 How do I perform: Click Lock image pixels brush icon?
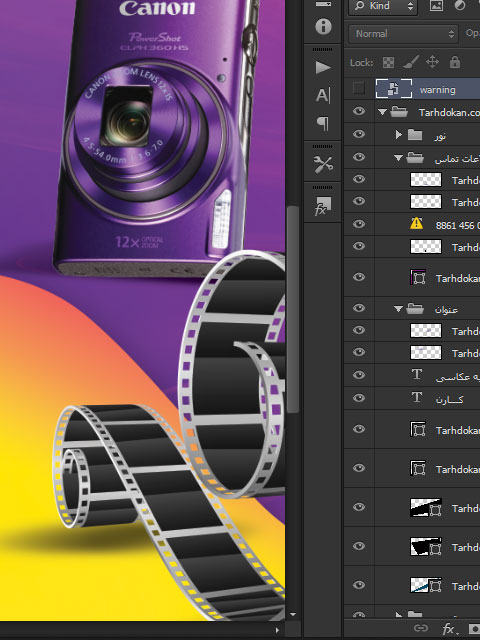(x=411, y=62)
